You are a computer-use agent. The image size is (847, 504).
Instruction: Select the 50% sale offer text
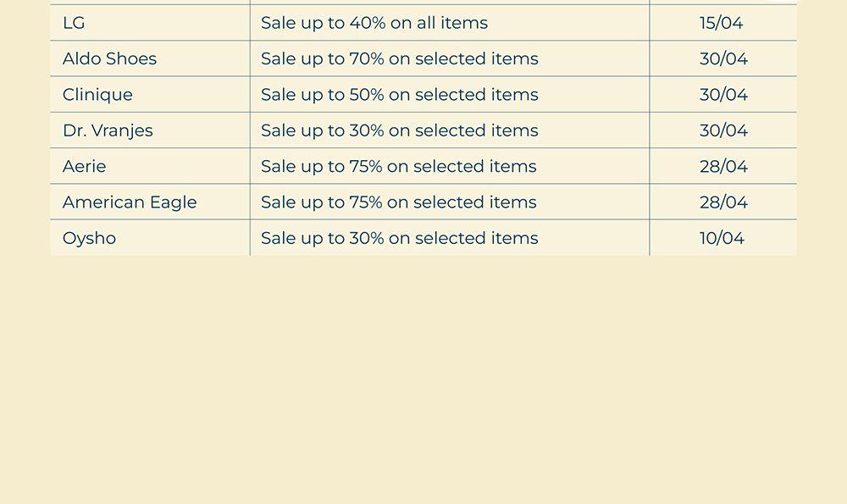pyautogui.click(x=399, y=95)
